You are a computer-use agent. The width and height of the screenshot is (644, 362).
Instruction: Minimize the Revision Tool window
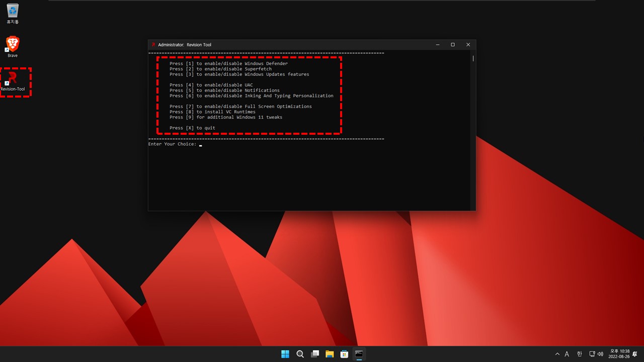[437, 45]
